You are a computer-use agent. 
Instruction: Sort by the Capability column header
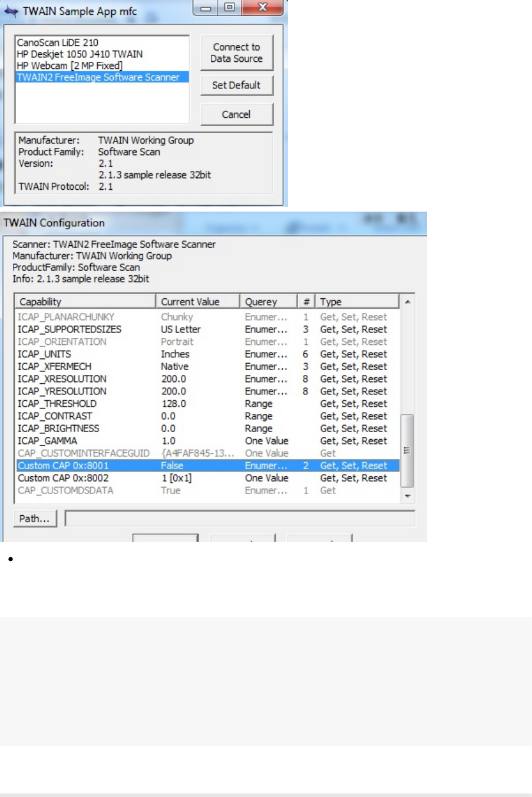(x=85, y=301)
